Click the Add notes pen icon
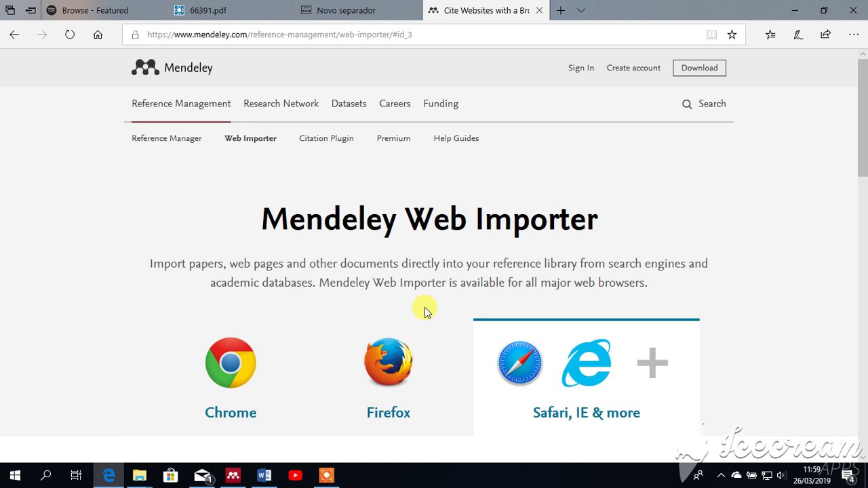Image resolution: width=868 pixels, height=488 pixels. coord(798,35)
